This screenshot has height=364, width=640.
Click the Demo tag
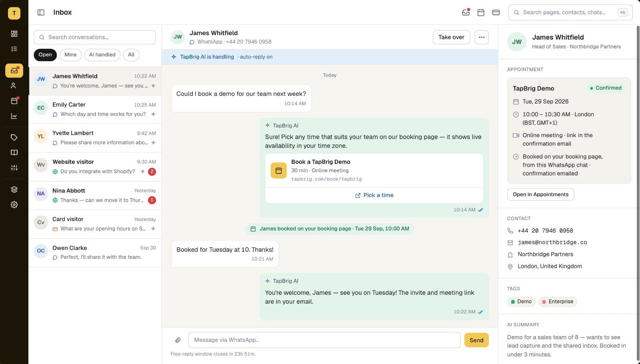click(x=521, y=302)
